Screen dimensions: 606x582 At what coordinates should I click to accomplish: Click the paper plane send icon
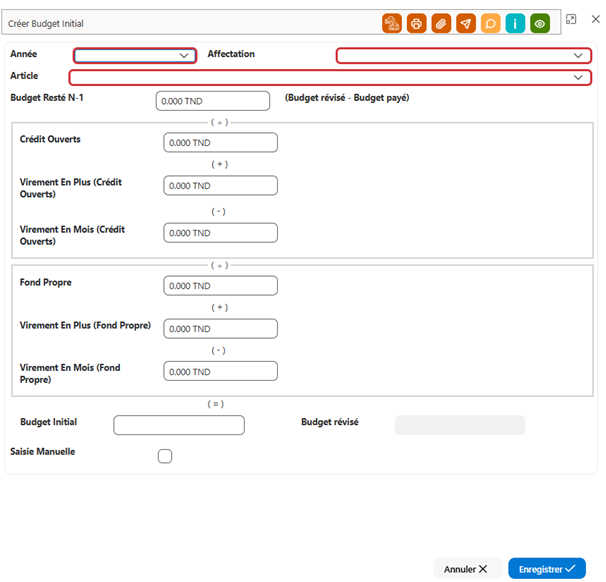[x=466, y=24]
